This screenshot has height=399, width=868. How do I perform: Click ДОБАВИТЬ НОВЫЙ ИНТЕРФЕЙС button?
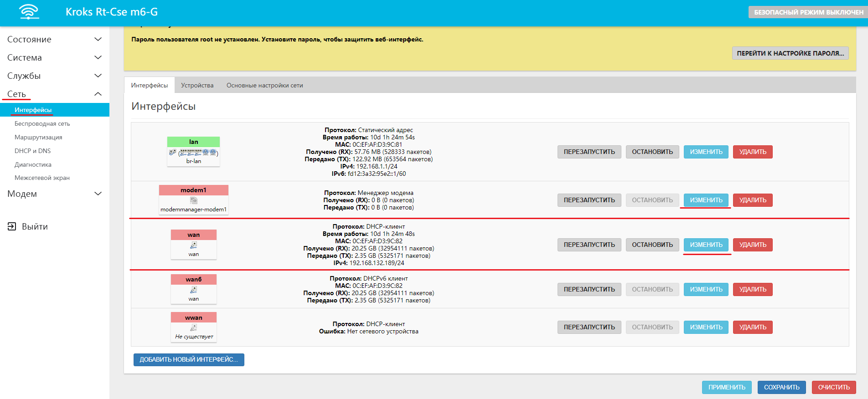(189, 359)
